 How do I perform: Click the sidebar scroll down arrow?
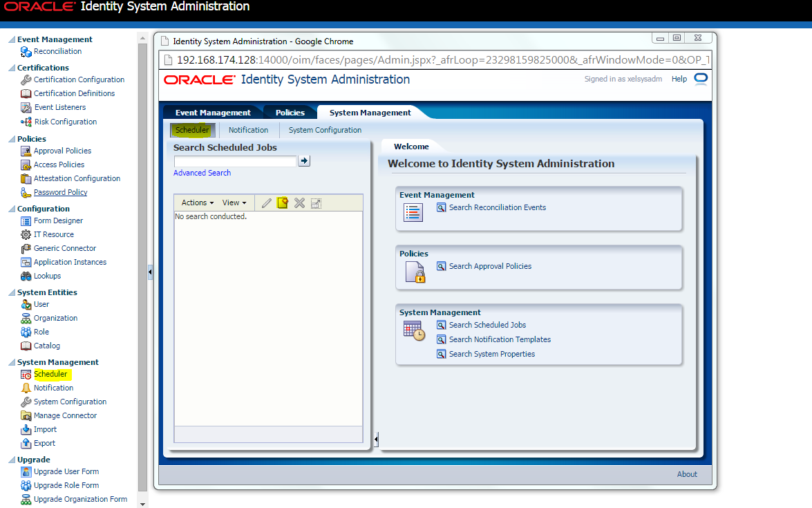point(143,504)
